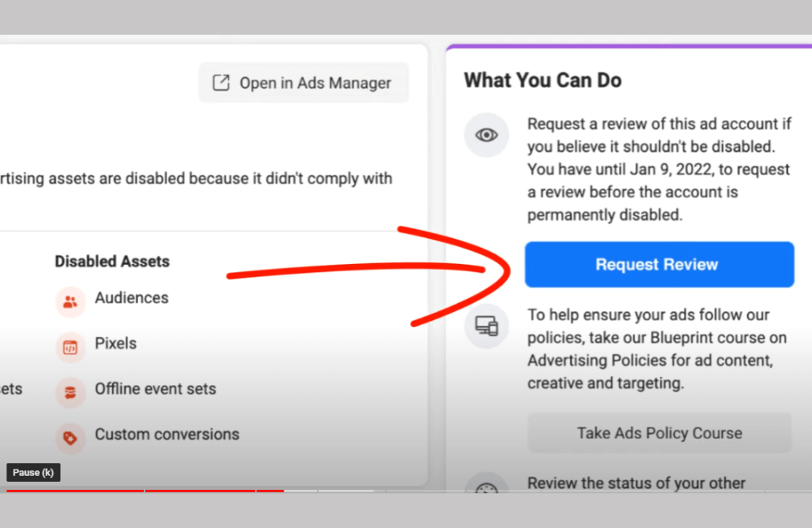Select the Pixels disabled asset label
This screenshot has width=812, height=528.
[116, 344]
